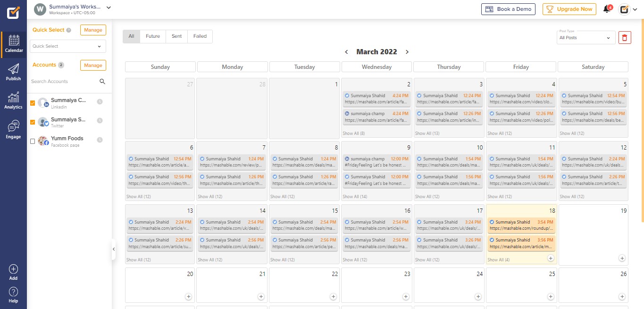Check the Yumm Foods Facebook page checkbox
644x309 pixels.
[33, 141]
